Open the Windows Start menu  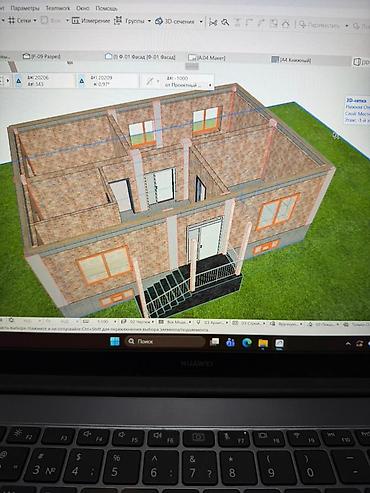[115, 341]
